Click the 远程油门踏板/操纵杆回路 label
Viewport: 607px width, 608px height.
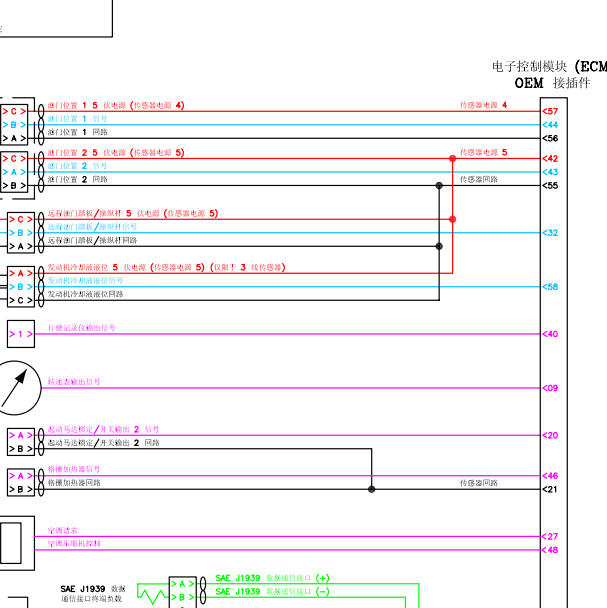pos(92,240)
